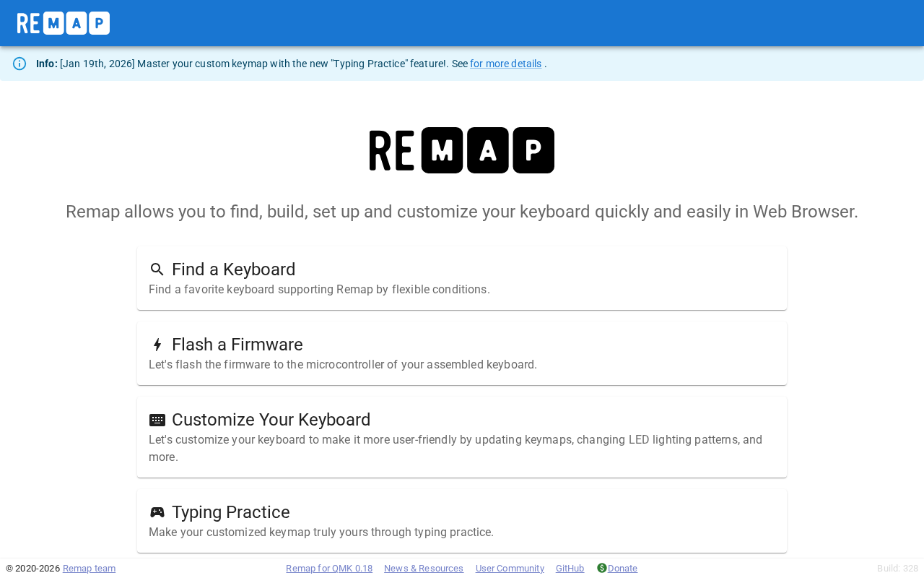Visit the User Community link
The width and height of the screenshot is (924, 578).
[x=510, y=569]
